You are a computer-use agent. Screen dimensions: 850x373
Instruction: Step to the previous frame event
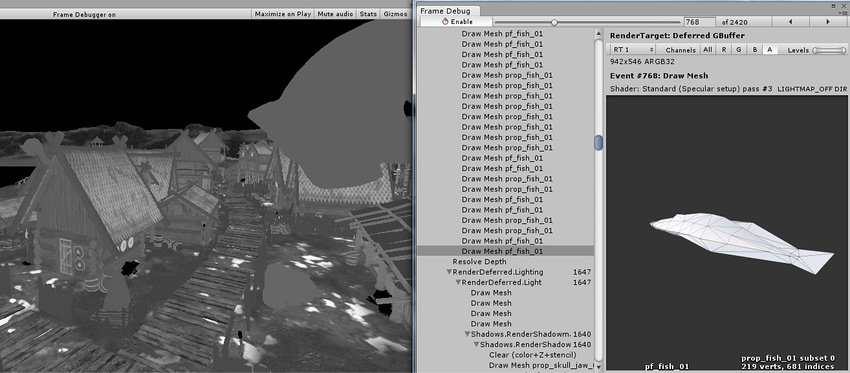(x=790, y=22)
